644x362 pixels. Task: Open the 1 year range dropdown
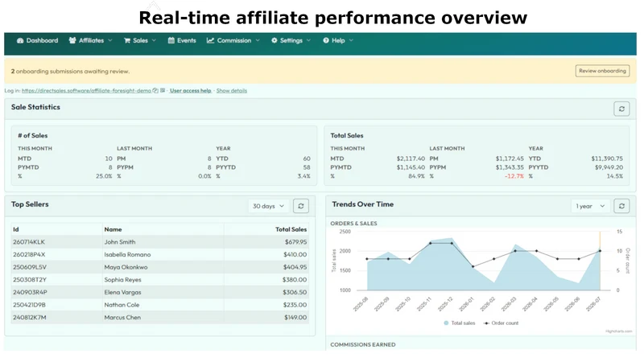click(x=590, y=206)
